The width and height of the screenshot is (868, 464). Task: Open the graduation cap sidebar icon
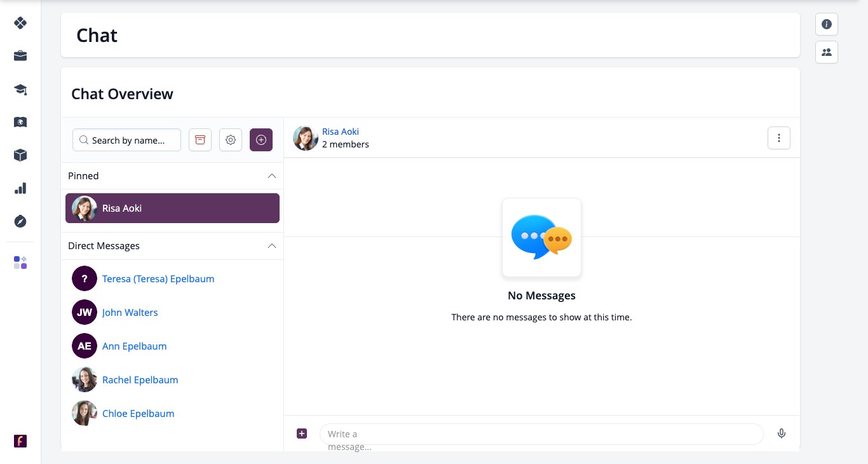pyautogui.click(x=20, y=89)
